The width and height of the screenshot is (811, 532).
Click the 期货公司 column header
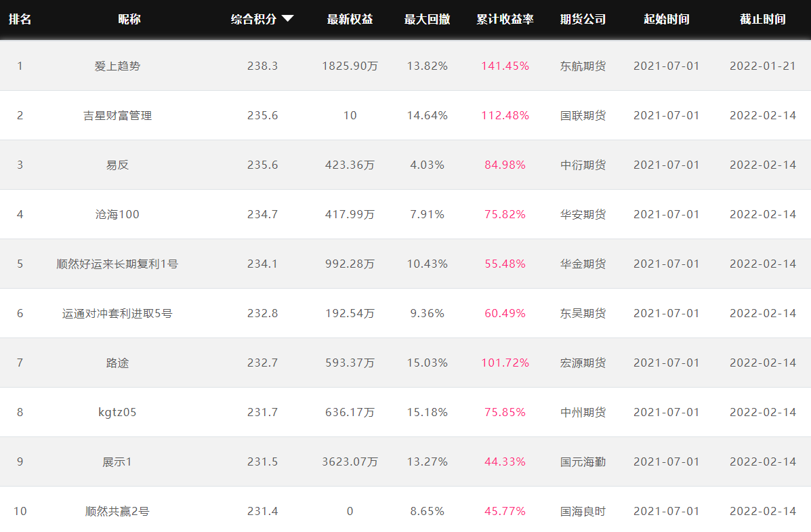(583, 19)
